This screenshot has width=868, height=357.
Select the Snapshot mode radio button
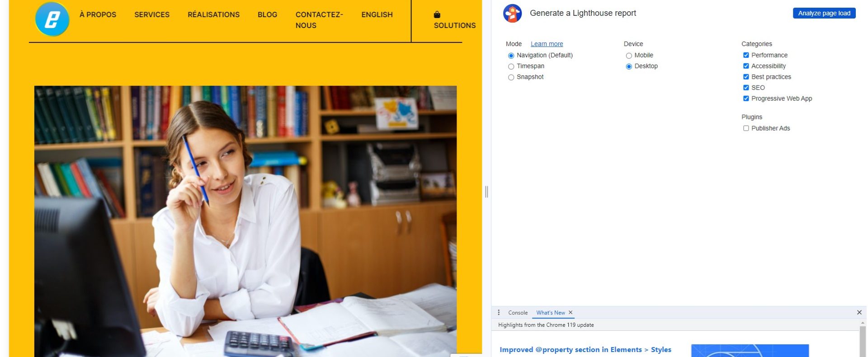511,77
